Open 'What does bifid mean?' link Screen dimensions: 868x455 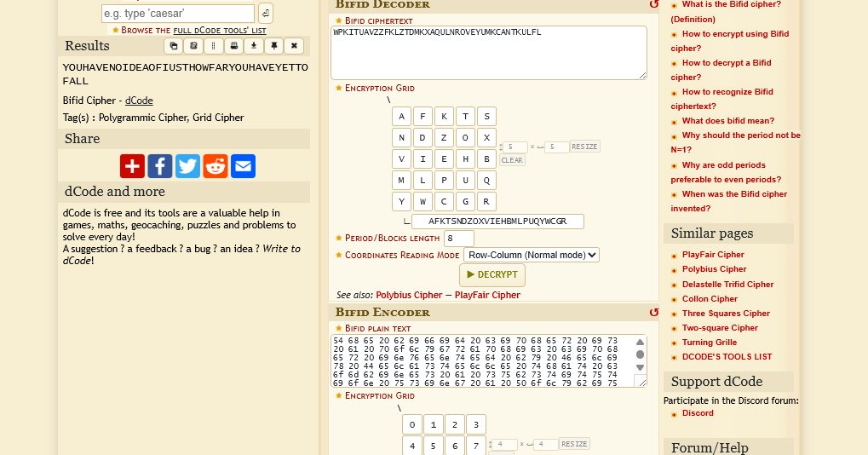tap(728, 121)
